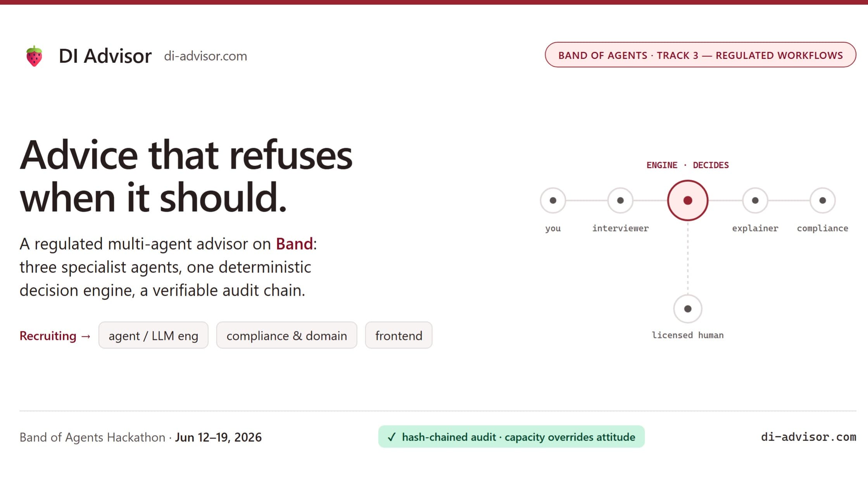Click the licensed human node circle
This screenshot has width=868, height=488.
point(688,309)
